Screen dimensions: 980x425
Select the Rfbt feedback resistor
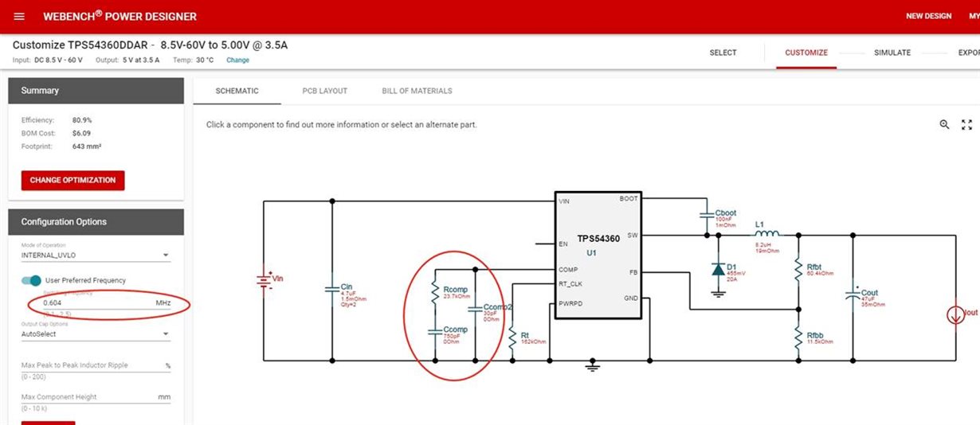[x=798, y=269]
